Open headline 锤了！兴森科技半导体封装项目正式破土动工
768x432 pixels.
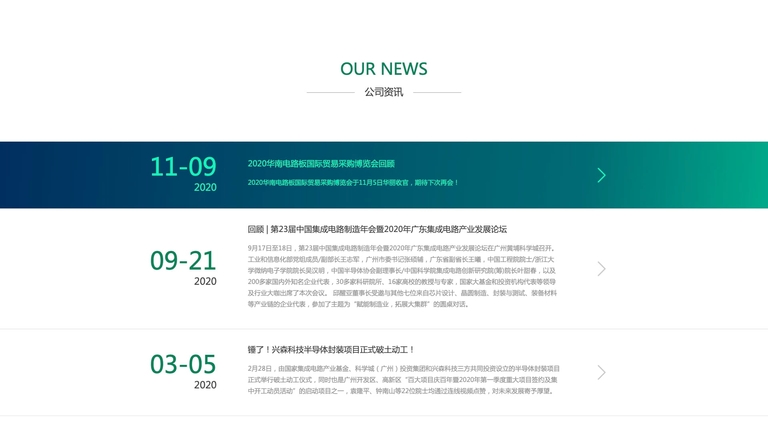coord(331,350)
